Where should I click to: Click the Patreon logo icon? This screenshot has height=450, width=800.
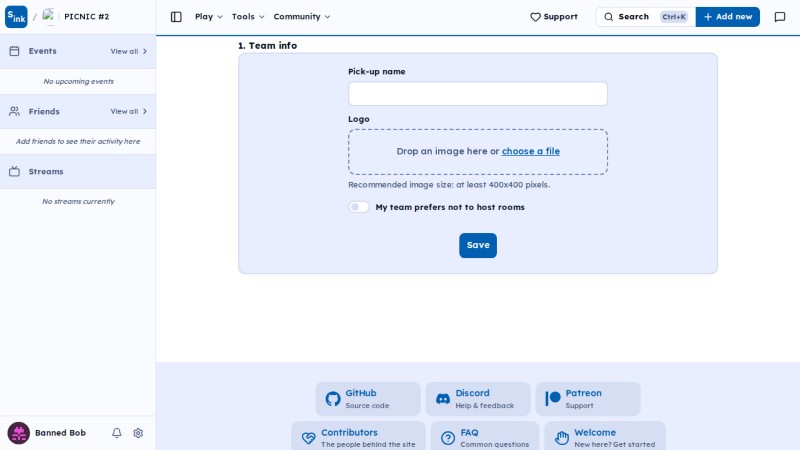coord(553,399)
